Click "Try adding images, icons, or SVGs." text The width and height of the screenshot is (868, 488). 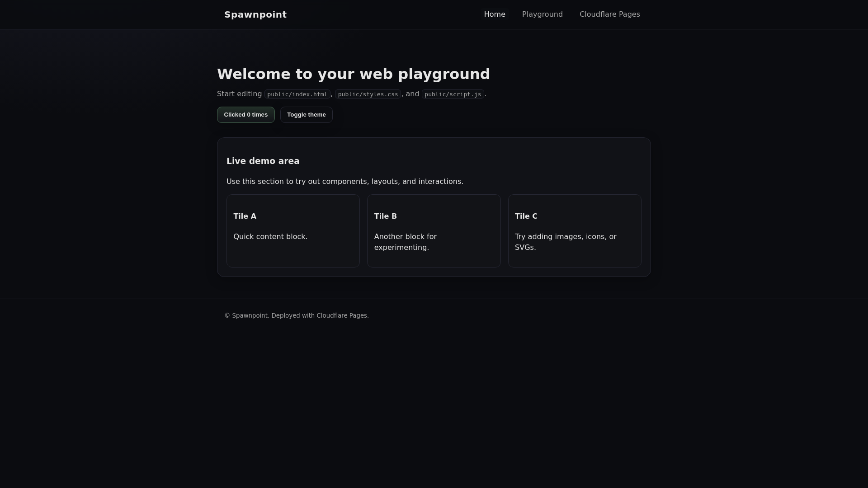click(x=566, y=242)
